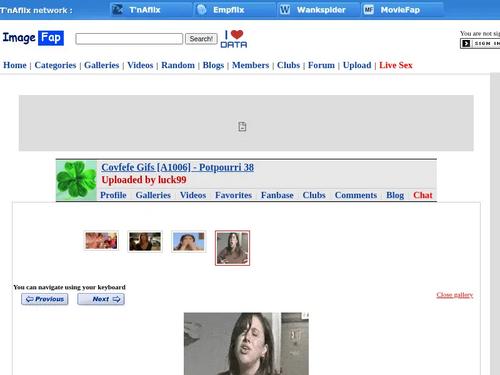Open the MovieFap text link
The image size is (500, 375).
400,10
